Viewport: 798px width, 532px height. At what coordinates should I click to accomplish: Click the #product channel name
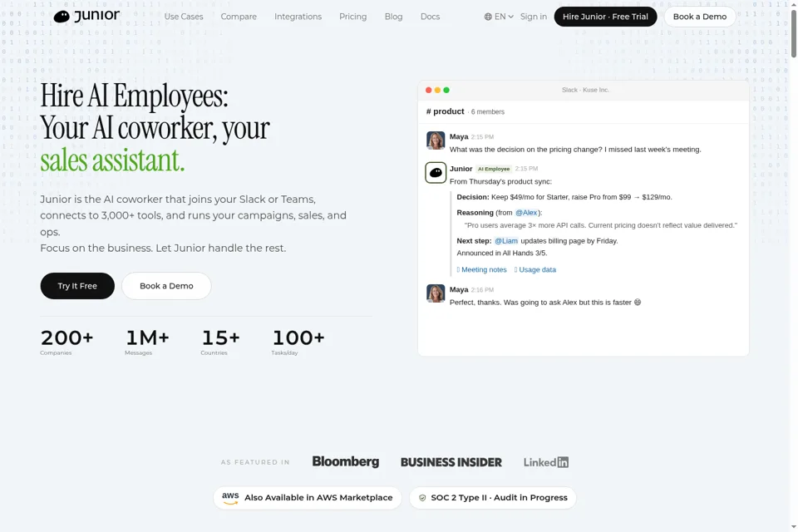[446, 111]
